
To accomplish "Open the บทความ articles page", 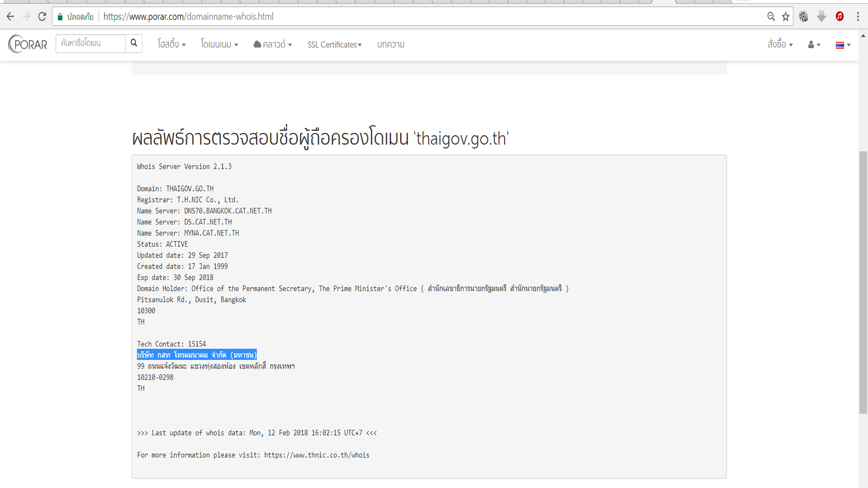I will pyautogui.click(x=391, y=44).
